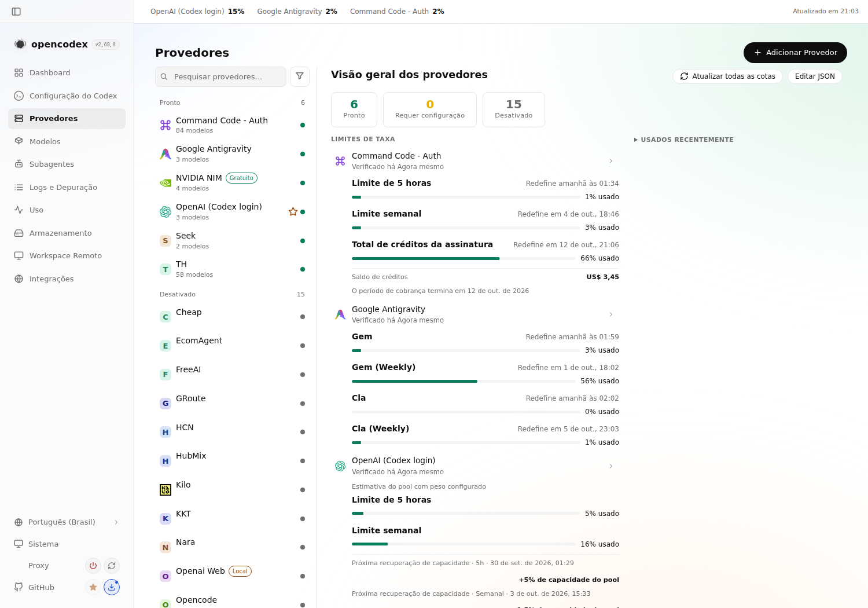Click the Editar JSON button
Viewport: 868px width, 608px height.
point(815,76)
